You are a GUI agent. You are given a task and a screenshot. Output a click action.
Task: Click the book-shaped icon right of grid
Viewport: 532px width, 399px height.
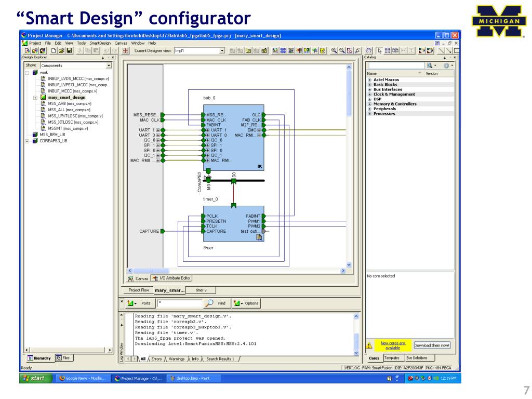[x=395, y=50]
